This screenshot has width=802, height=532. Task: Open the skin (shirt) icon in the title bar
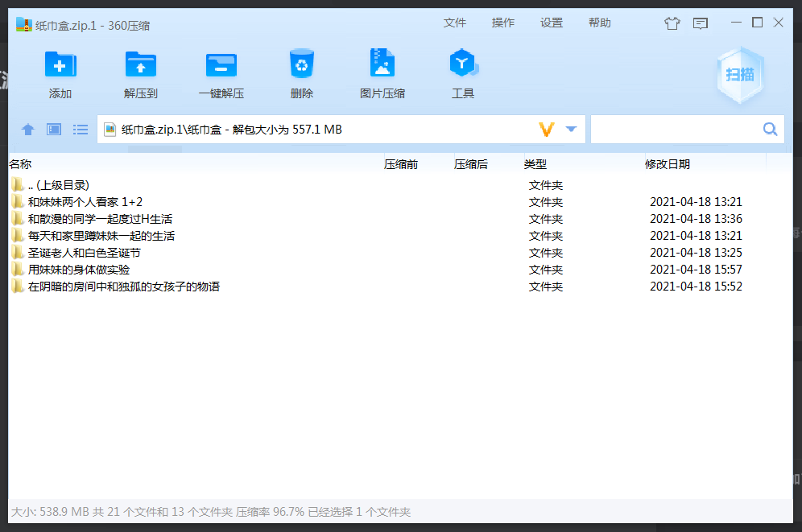672,23
